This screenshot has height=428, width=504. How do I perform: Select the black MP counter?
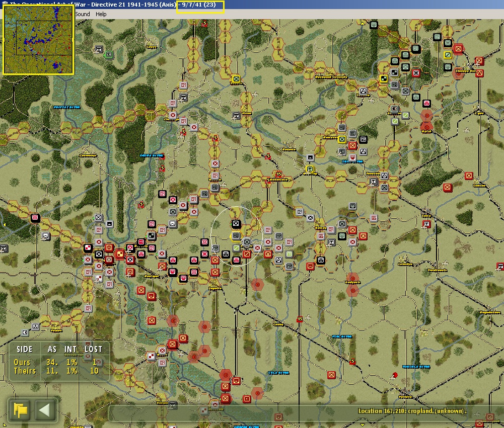[363, 140]
